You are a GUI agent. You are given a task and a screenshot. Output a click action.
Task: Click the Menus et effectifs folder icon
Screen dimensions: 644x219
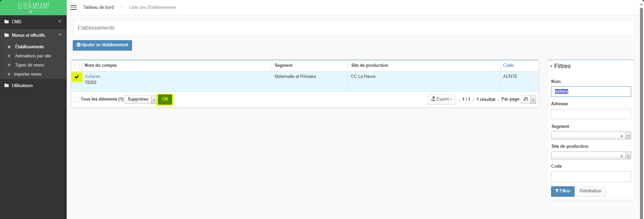pos(6,35)
